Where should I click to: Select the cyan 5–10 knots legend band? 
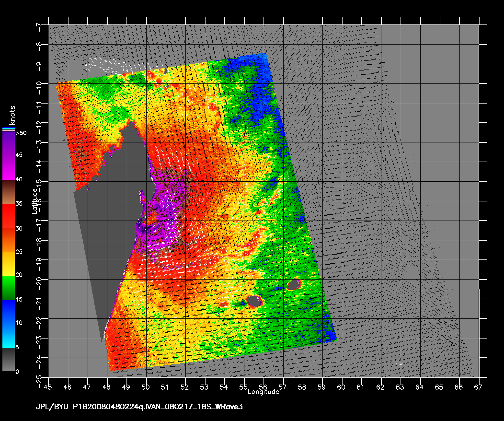point(9,336)
